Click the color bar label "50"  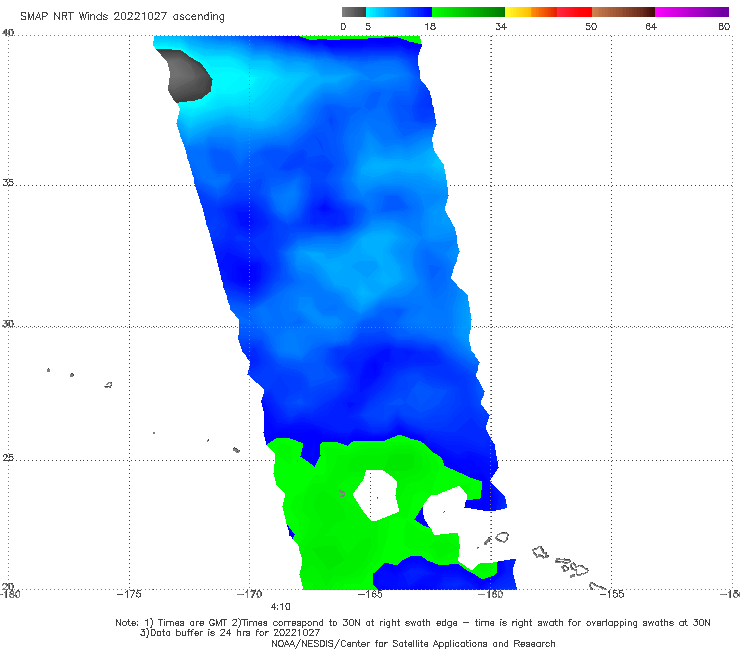pos(591,26)
